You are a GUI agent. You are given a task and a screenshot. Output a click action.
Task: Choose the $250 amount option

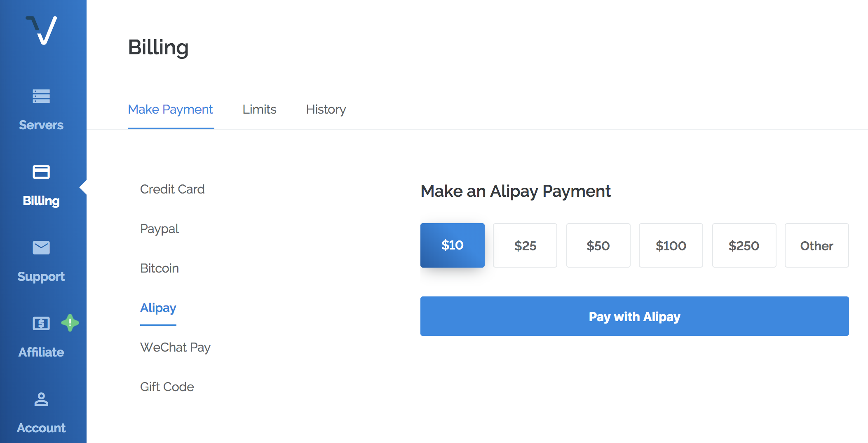(744, 246)
